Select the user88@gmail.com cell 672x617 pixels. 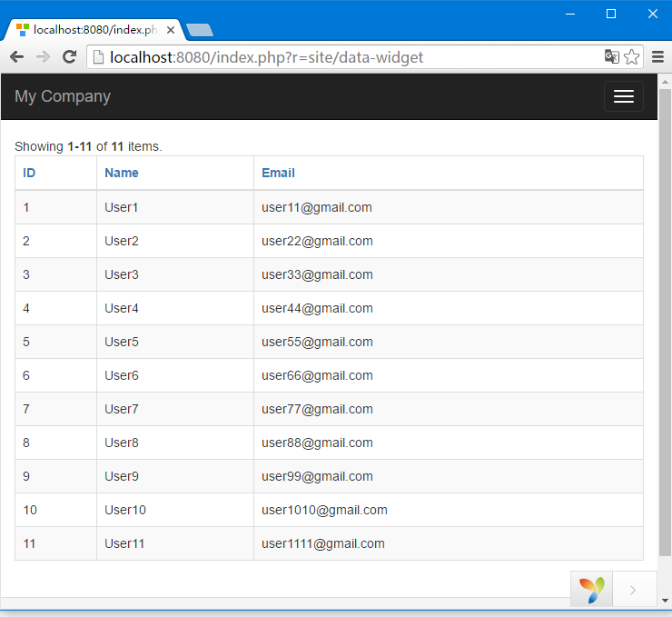coord(449,443)
